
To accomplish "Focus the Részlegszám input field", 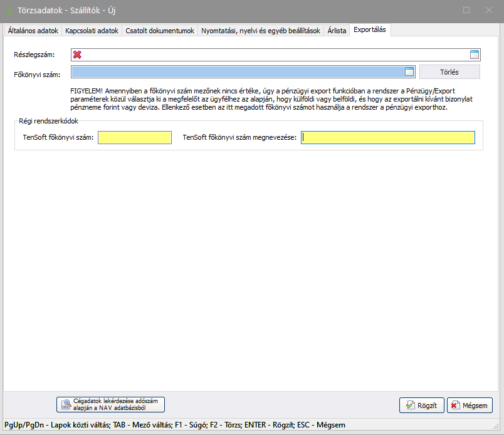I will coord(276,55).
